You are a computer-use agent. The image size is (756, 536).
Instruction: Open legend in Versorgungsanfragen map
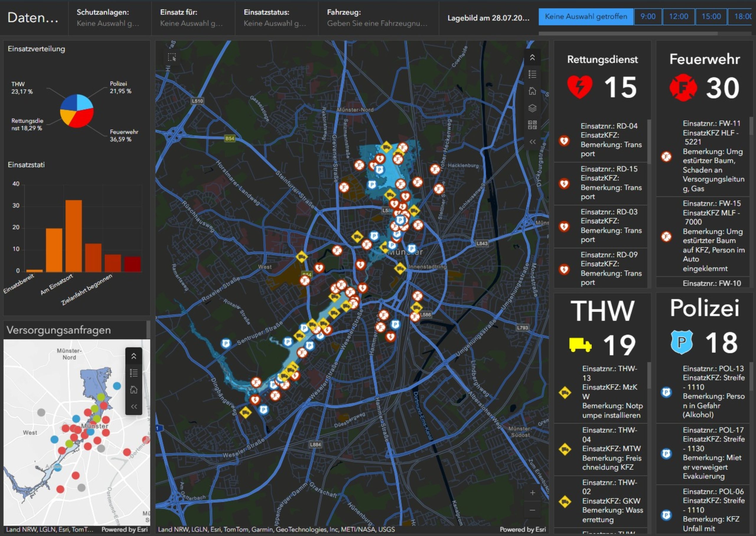click(x=133, y=373)
